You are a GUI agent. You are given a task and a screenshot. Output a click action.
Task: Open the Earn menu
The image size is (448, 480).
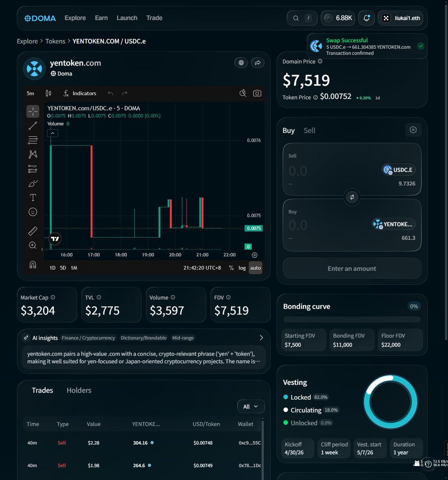(x=102, y=18)
